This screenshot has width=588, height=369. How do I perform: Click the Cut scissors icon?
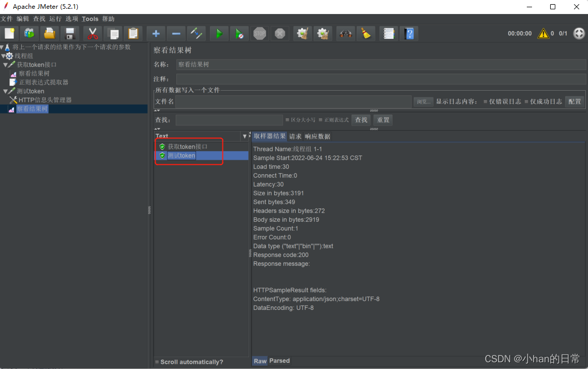coord(92,34)
